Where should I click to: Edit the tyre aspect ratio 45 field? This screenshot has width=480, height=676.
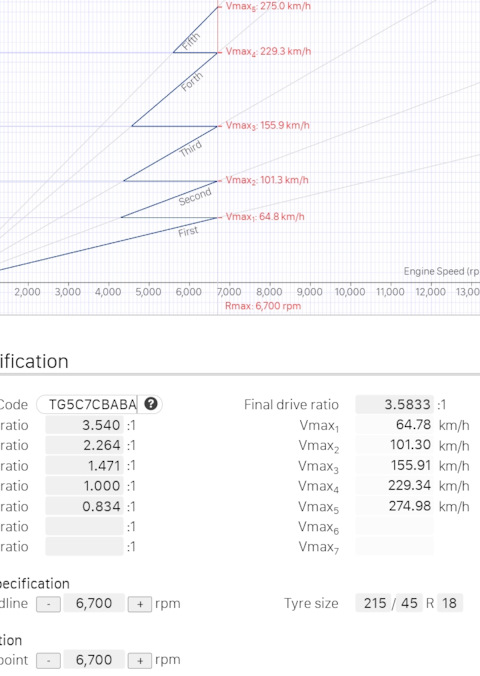[409, 603]
